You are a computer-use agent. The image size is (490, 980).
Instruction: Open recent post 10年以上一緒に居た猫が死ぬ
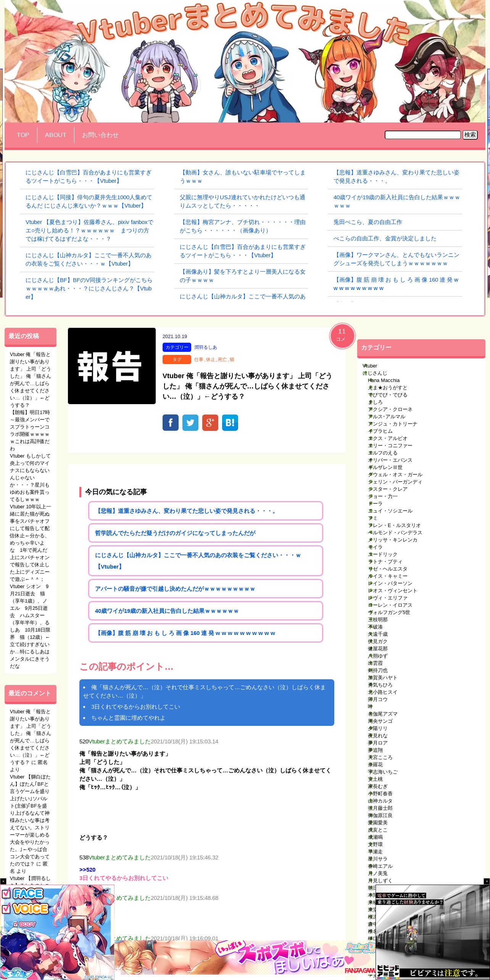(30, 543)
